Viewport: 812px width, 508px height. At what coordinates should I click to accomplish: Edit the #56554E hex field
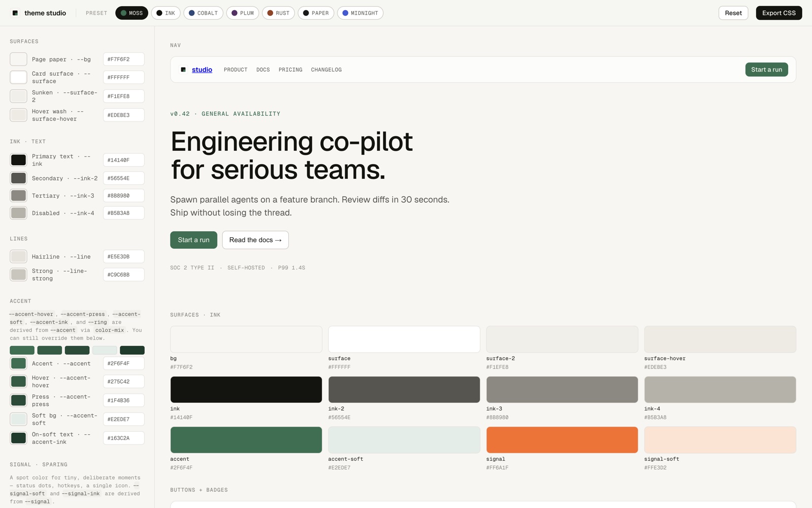click(x=124, y=178)
